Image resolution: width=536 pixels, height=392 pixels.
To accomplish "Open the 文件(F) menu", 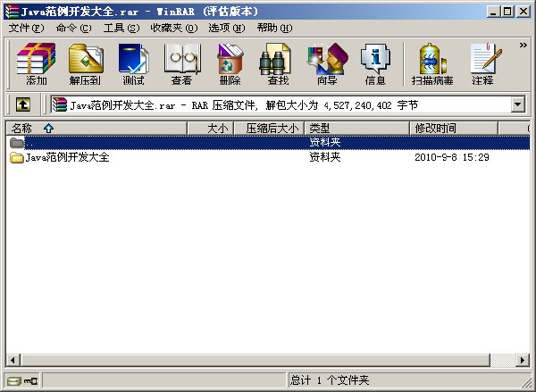I will 26,28.
